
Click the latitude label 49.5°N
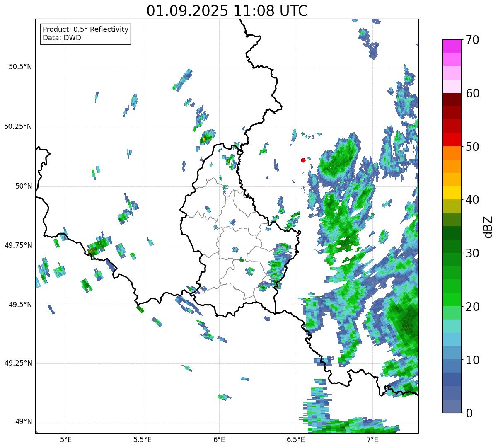(20, 305)
